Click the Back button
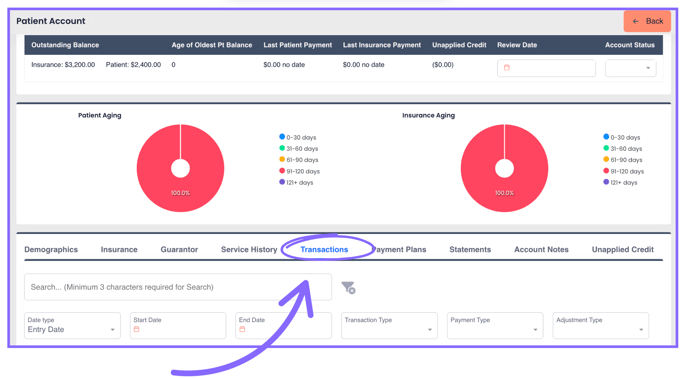Screen dimensions: 688x378 [x=647, y=21]
